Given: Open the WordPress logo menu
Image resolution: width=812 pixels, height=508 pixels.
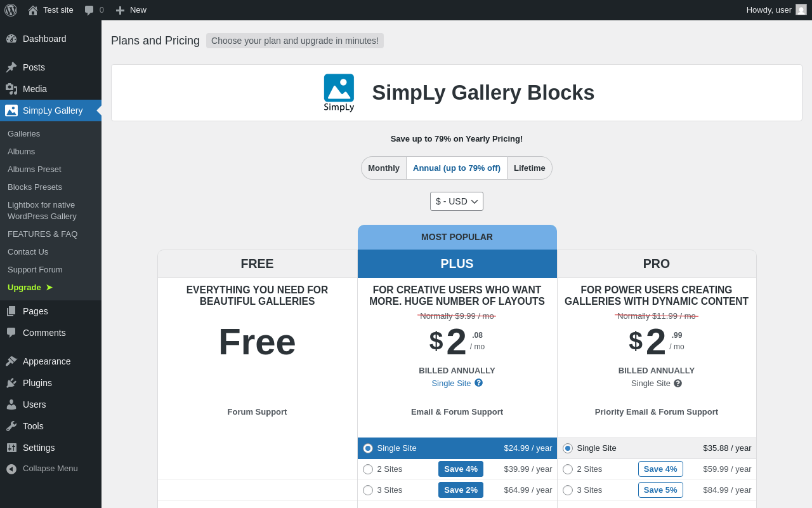Looking at the screenshot, I should coord(11,10).
